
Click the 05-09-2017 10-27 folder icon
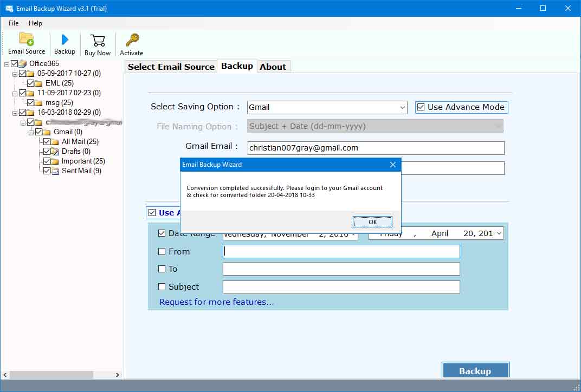click(x=30, y=73)
